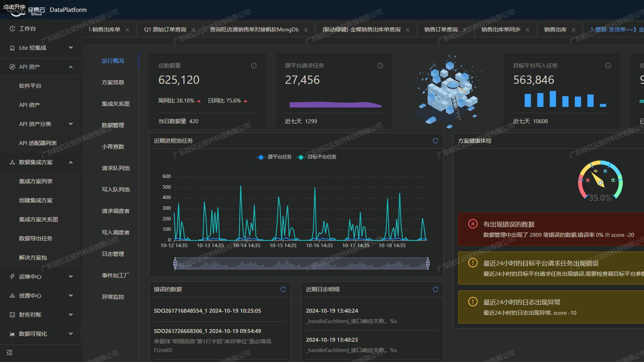The width and height of the screenshot is (644, 362).
Task: Click the 数据可视化 chart icon
Action: [12, 334]
